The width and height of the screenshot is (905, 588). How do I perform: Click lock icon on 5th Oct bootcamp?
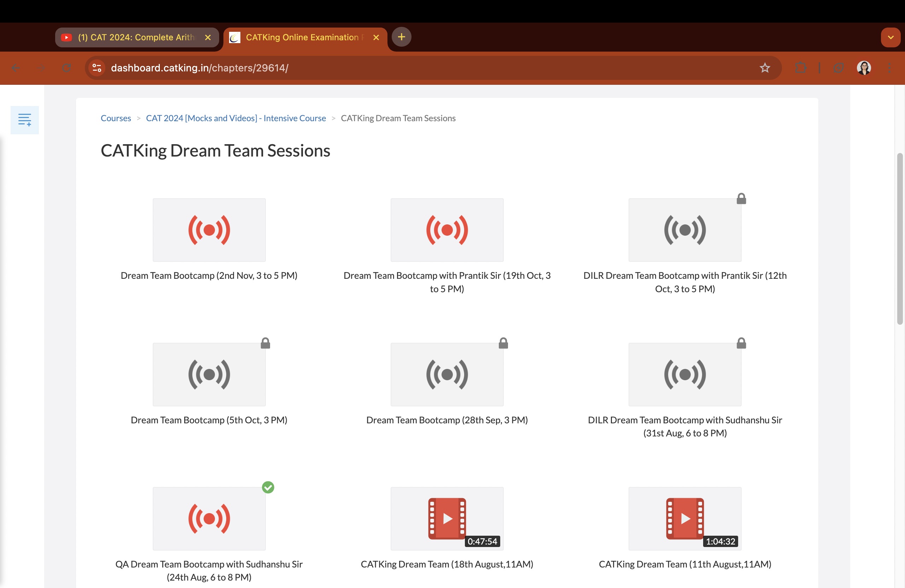click(x=265, y=343)
